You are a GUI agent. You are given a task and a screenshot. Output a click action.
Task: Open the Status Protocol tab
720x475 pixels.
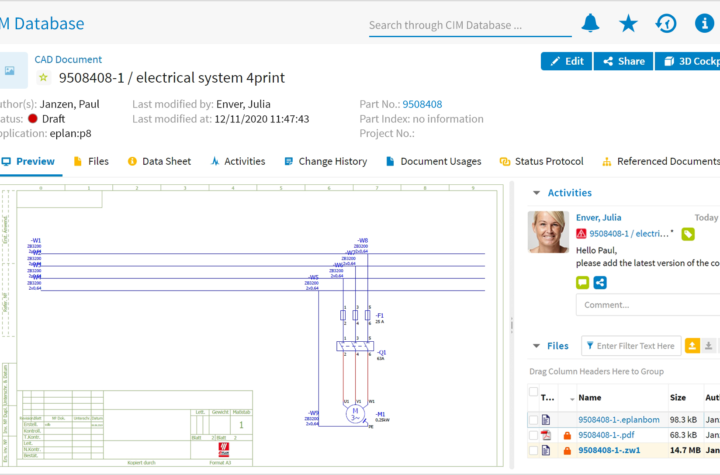541,161
